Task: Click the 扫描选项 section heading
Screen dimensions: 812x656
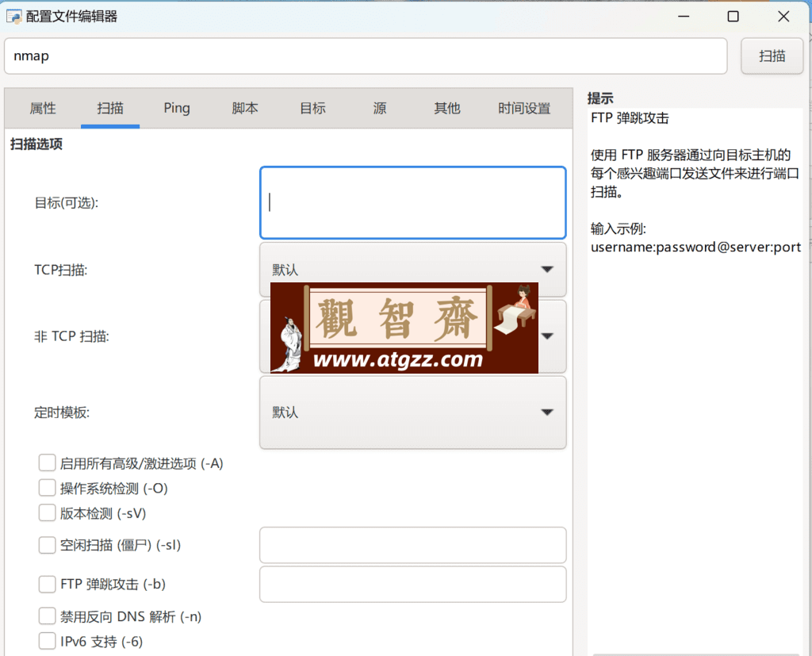Action: pyautogui.click(x=36, y=144)
